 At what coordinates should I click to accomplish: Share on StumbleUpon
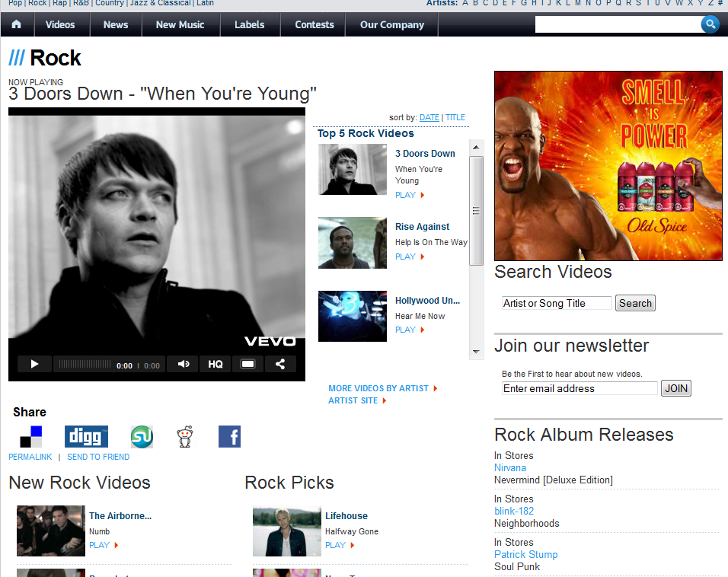coord(142,437)
